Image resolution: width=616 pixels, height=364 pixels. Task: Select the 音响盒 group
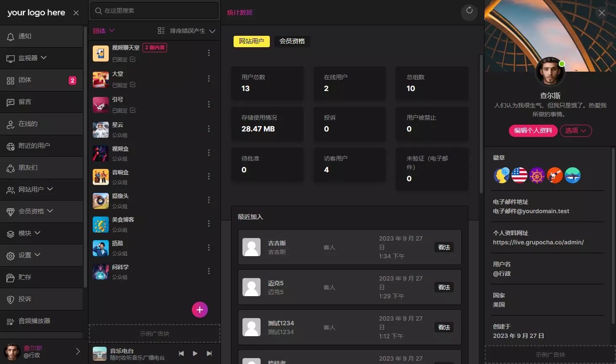pyautogui.click(x=154, y=177)
